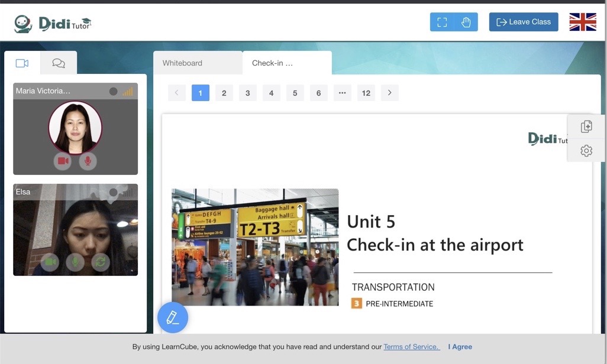This screenshot has width=607, height=364.
Task: Click the Elsa name label
Action: 23,191
